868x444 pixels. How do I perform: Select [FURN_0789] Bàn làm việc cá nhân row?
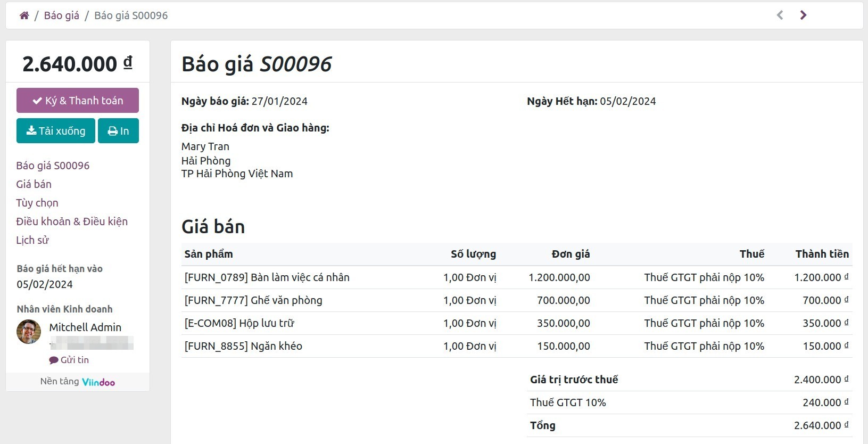[x=517, y=277]
